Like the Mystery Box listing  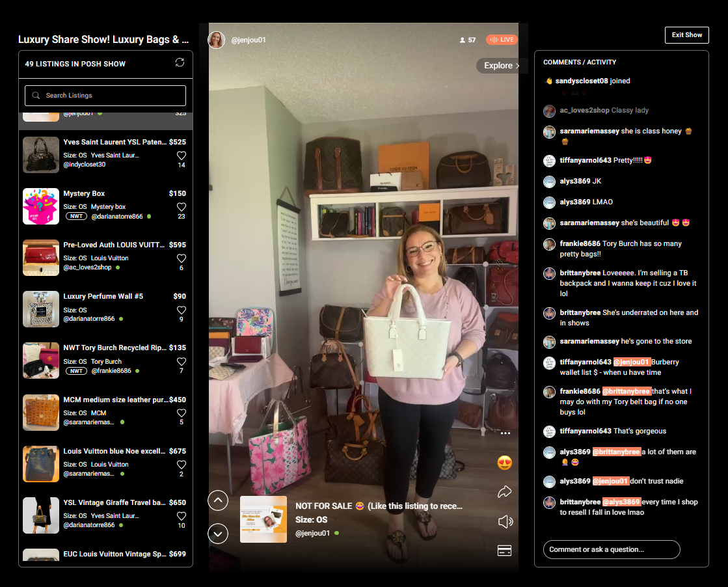182,207
